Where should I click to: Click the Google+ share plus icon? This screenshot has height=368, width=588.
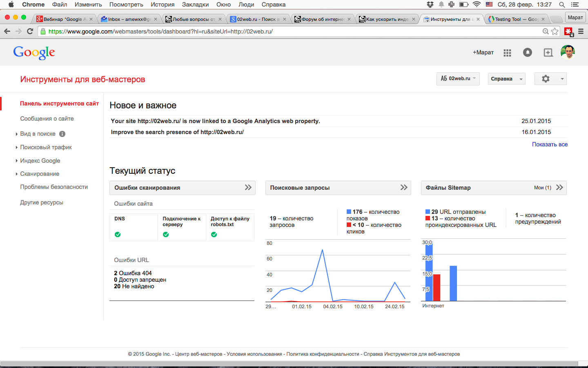[x=548, y=52]
